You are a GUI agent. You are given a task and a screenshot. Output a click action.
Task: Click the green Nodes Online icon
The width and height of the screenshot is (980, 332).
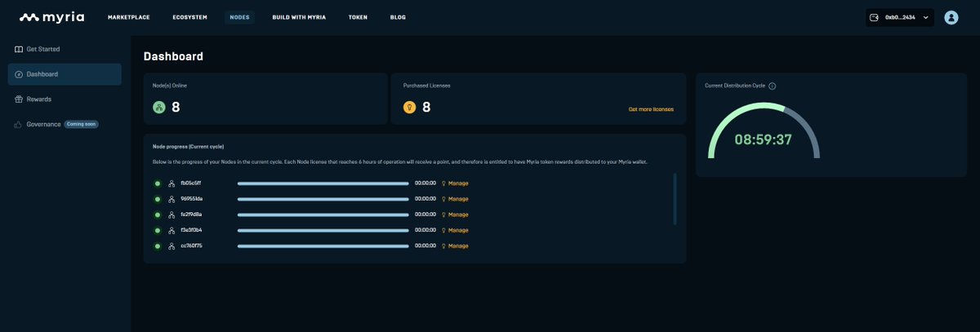[x=159, y=107]
